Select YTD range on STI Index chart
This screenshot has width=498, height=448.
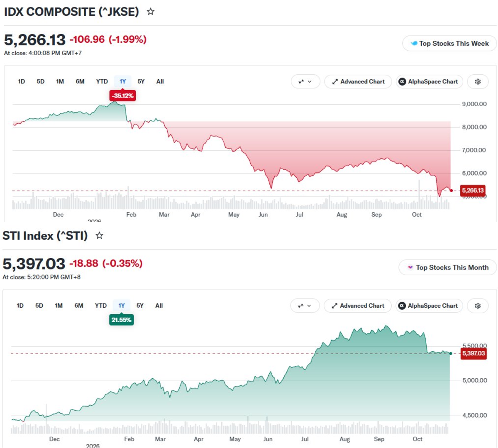pos(100,305)
